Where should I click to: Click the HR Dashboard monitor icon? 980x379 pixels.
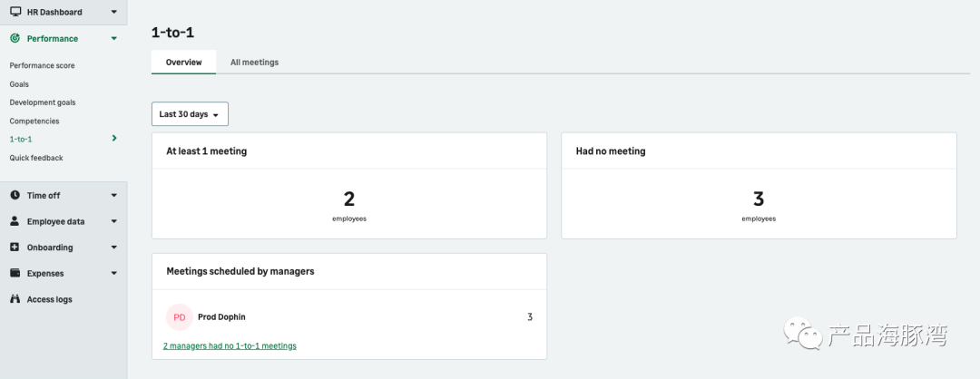pos(15,13)
